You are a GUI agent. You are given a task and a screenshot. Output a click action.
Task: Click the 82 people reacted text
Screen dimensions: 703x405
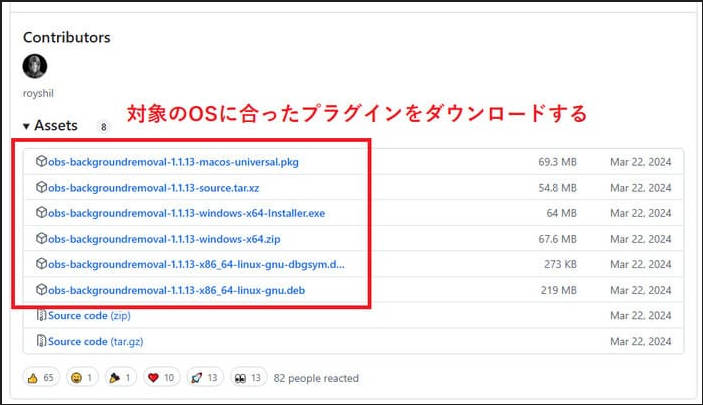(x=316, y=378)
